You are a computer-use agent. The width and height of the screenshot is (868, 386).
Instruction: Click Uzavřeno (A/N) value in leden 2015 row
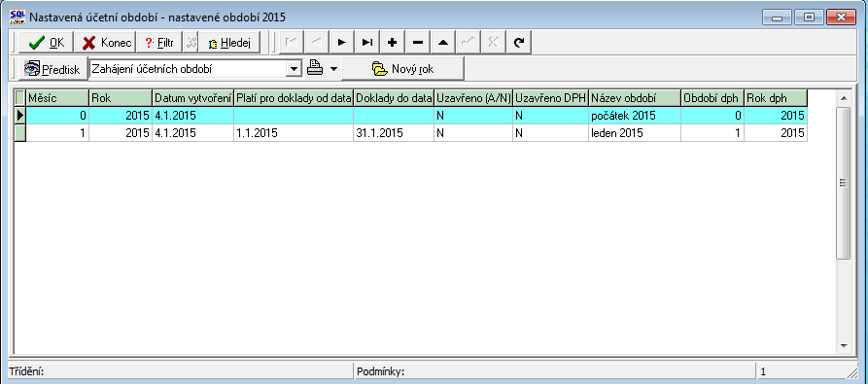pos(473,133)
